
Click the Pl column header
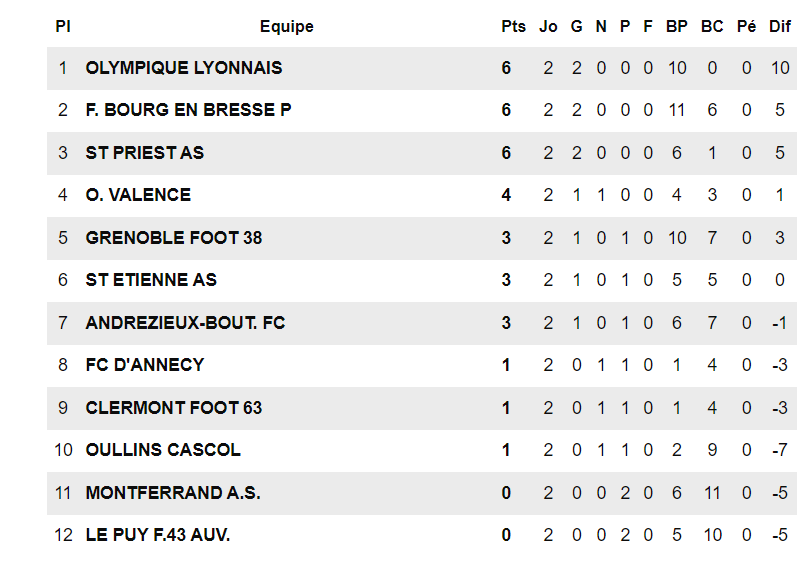[x=63, y=27]
